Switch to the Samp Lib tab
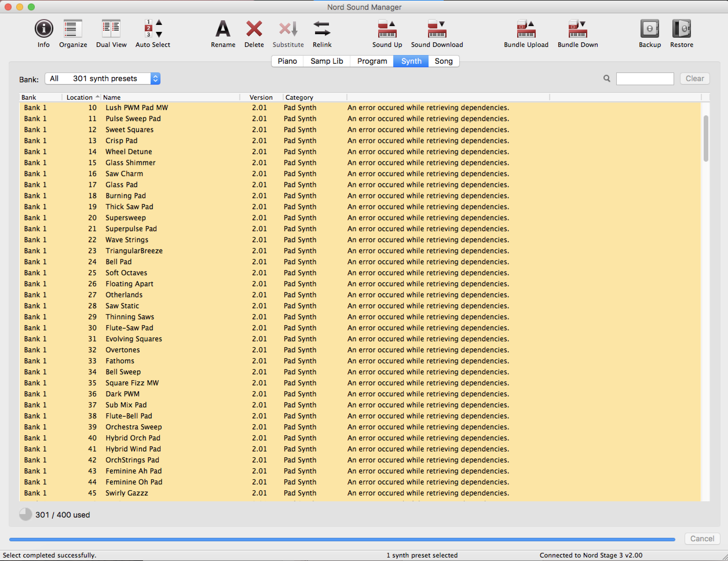Viewport: 728px width, 561px height. [x=327, y=61]
